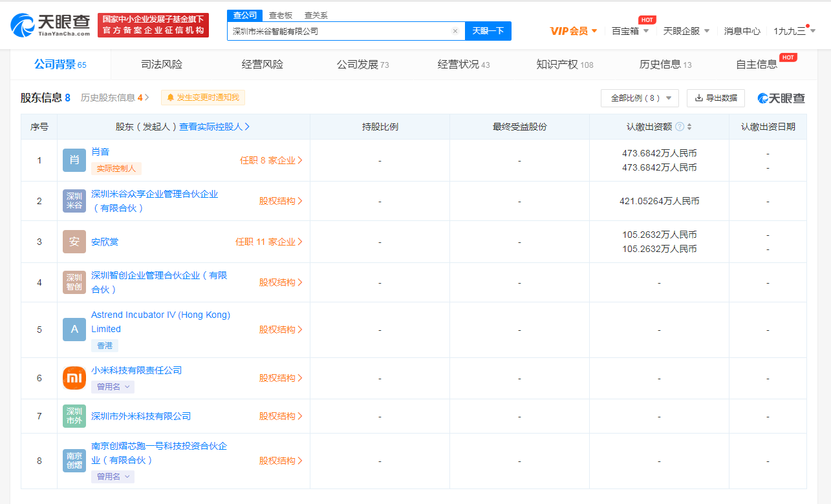831x504 pixels.
Task: Switch to the 公司背景 tab
Action: click(60, 65)
